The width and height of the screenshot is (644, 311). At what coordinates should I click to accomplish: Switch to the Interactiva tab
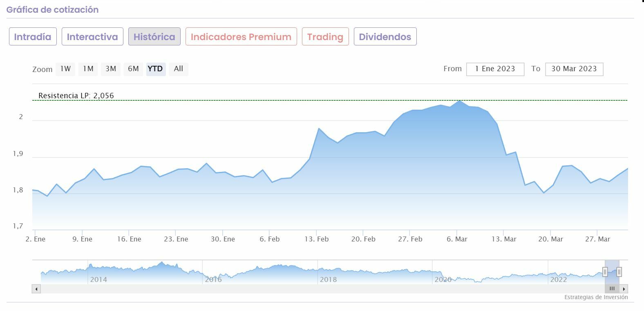click(x=92, y=37)
